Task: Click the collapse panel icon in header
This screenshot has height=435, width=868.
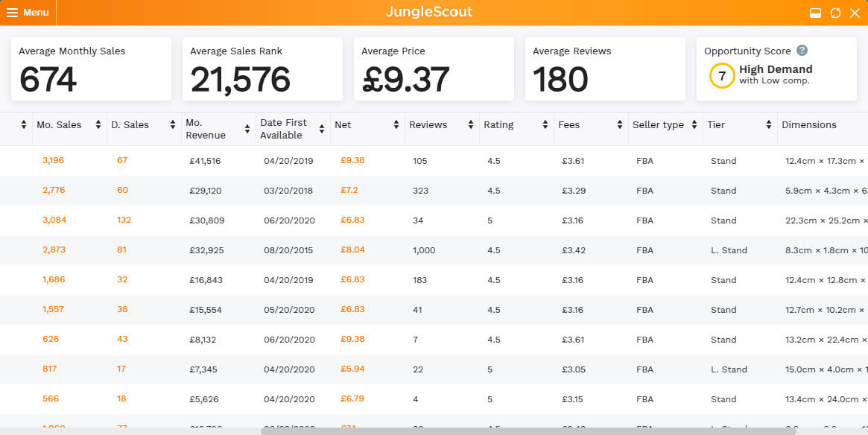Action: tap(815, 13)
